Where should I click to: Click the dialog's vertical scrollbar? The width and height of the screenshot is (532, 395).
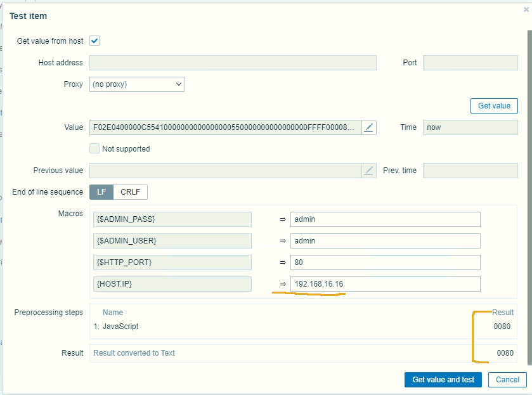(x=529, y=190)
